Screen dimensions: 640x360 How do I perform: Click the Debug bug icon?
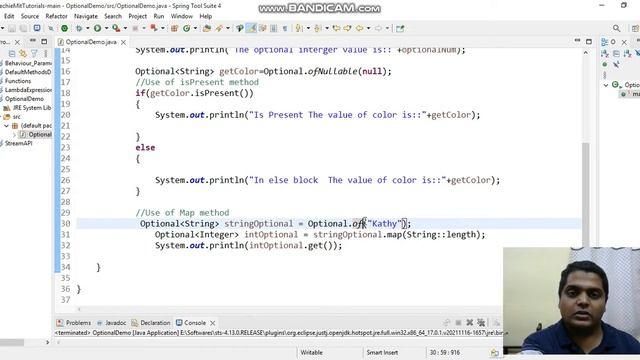pyautogui.click(x=79, y=28)
